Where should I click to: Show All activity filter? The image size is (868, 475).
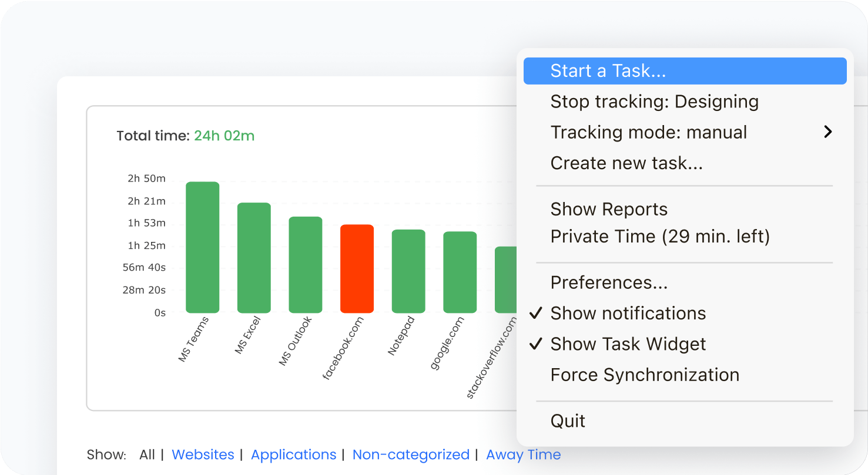click(147, 454)
